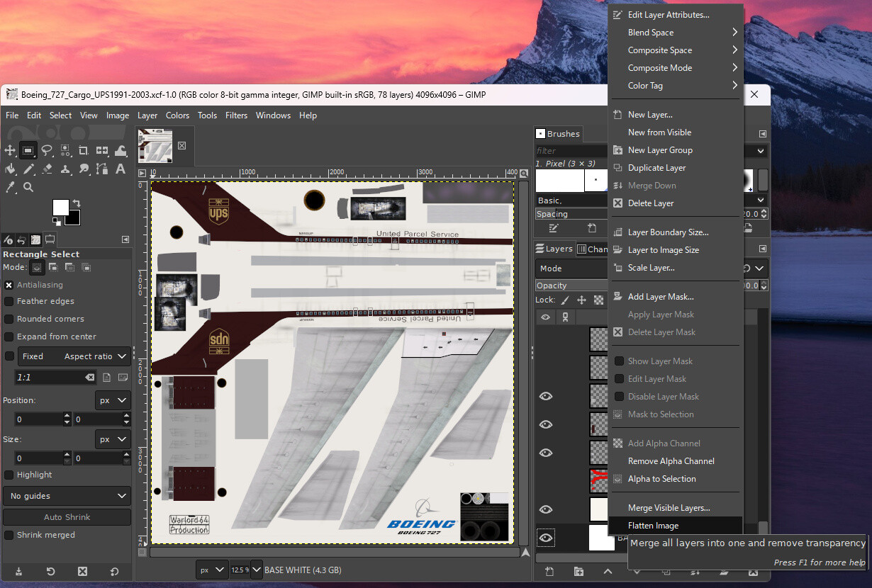
Task: Select the Move tool in the toolbox
Action: (11, 150)
